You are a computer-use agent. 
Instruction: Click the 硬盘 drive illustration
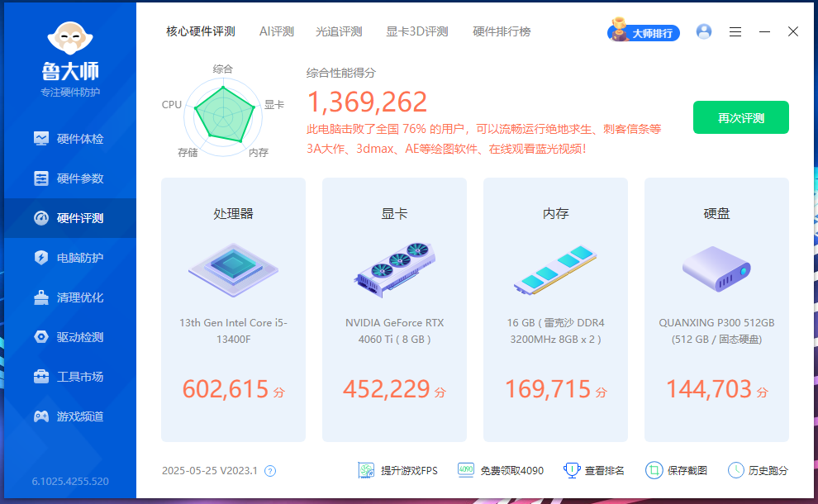[x=716, y=269]
